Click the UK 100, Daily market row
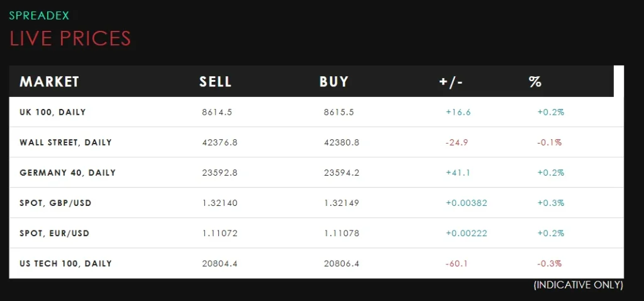 click(x=53, y=112)
